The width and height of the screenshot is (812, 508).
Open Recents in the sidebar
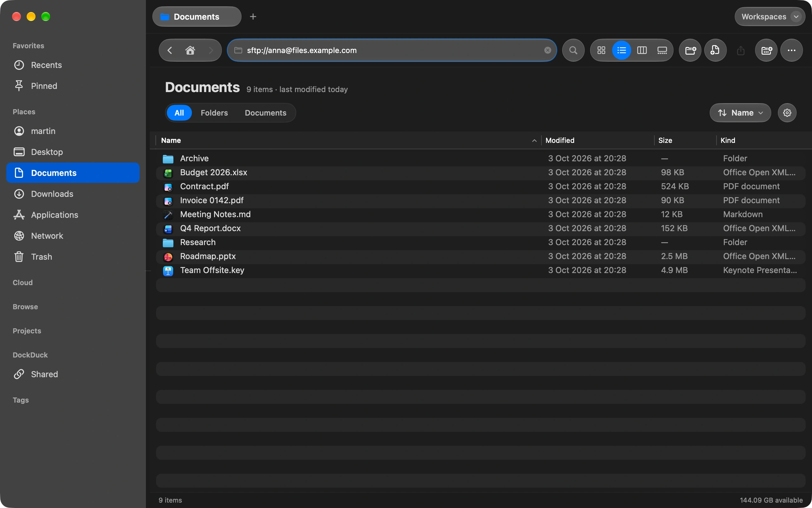click(73, 65)
